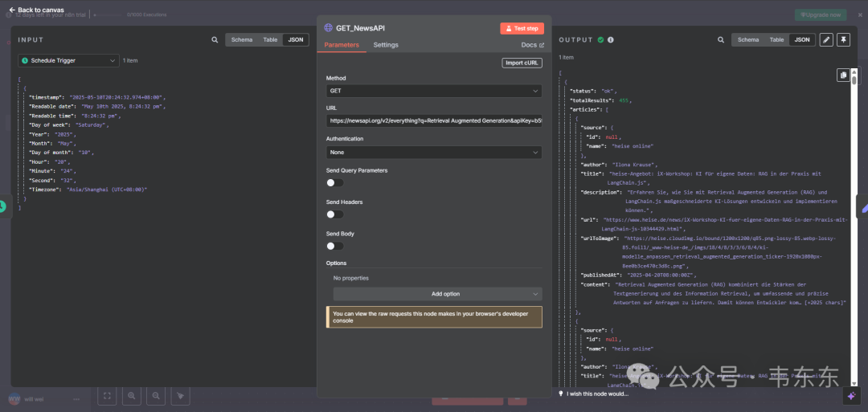The width and height of the screenshot is (868, 412).
Task: Select Schema view in the OUTPUT panel
Action: [x=748, y=40]
